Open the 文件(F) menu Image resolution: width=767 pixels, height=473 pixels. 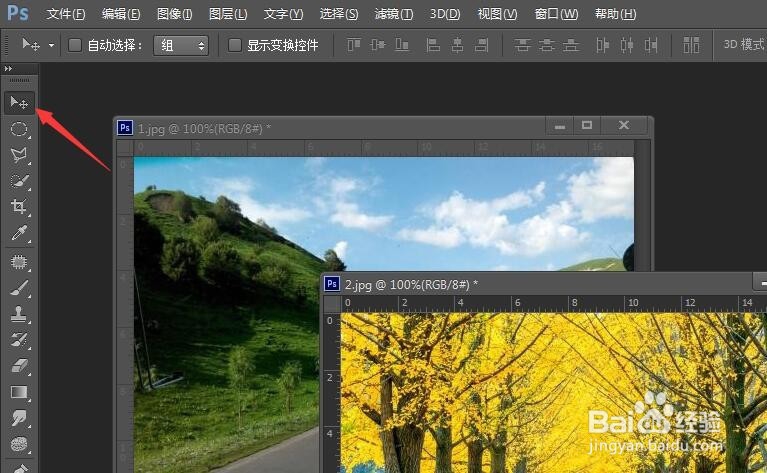point(66,14)
